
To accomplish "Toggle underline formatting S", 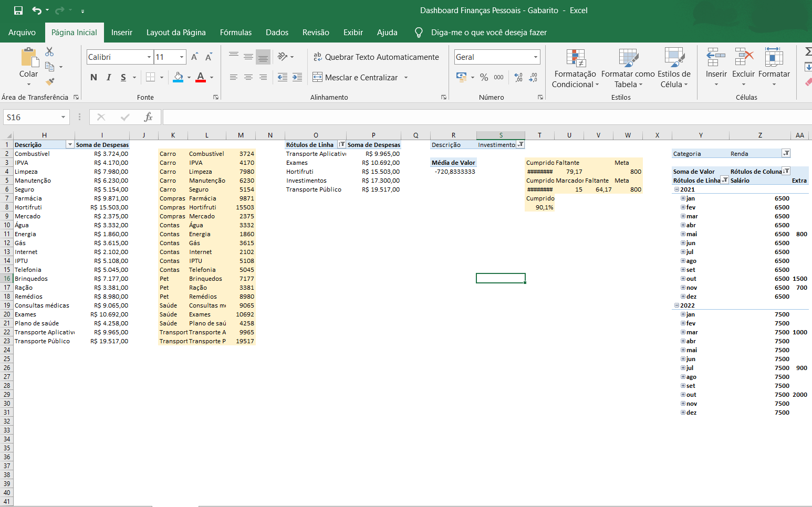I will (x=123, y=77).
